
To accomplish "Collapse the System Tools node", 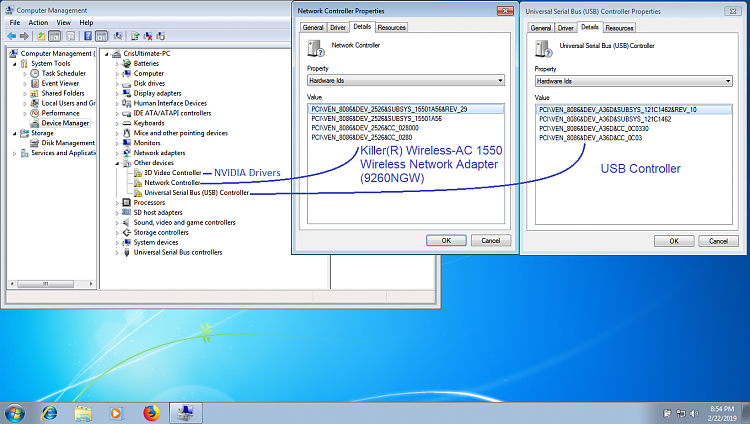I will pos(14,64).
